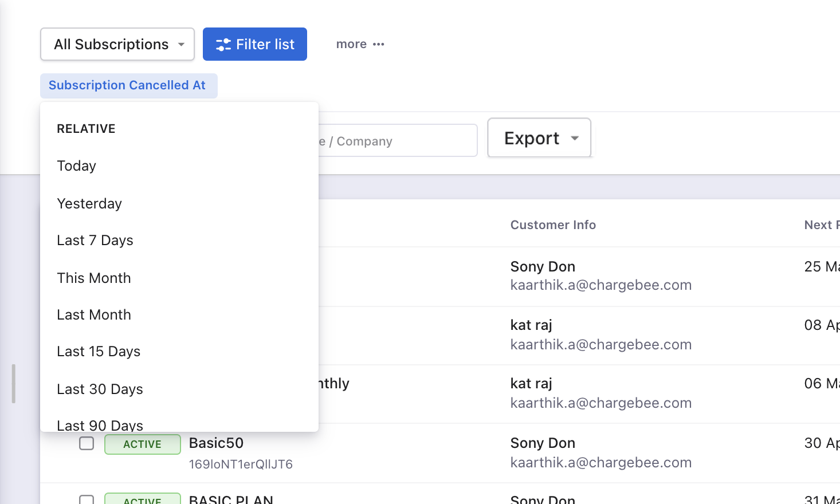This screenshot has height=504, width=840.
Task: Click the Filter list button
Action: click(x=255, y=44)
